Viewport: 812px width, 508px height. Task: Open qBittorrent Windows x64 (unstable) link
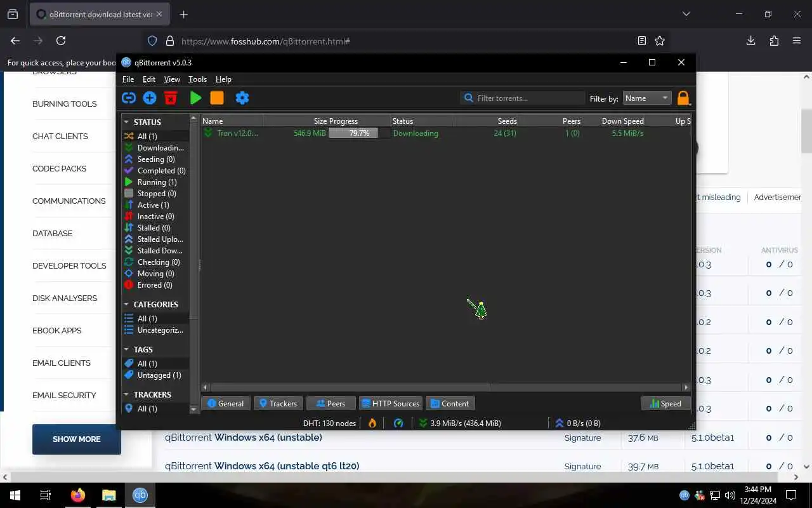[x=244, y=438]
